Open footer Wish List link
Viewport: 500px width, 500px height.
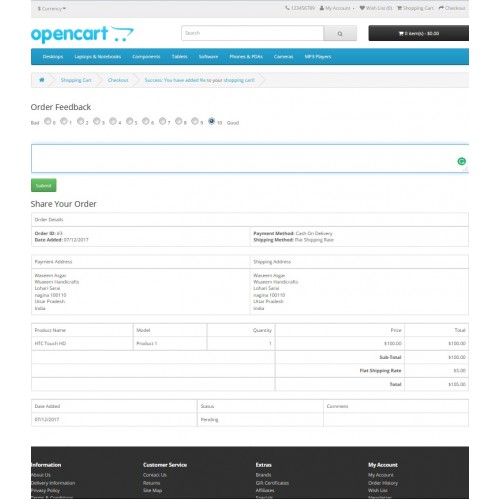coord(378,490)
